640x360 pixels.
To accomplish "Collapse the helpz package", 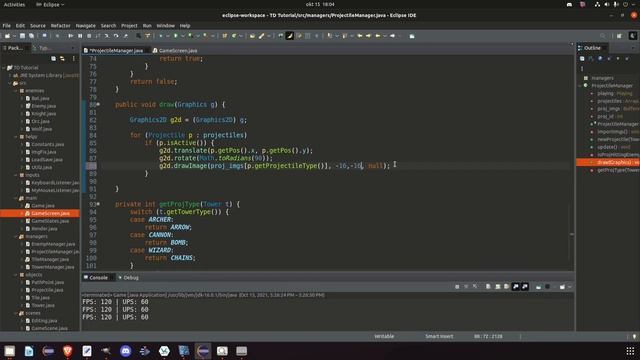I will tap(16, 137).
